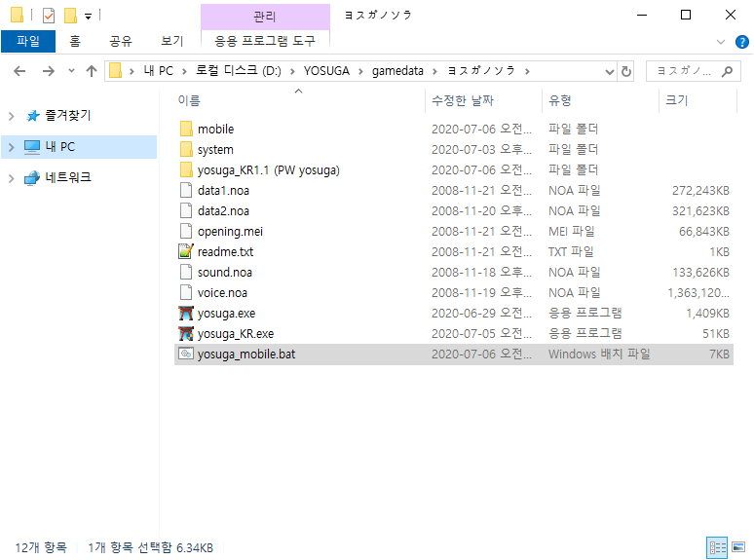Select the sound.noa file icon
Screen dimensions: 754x560
point(186,272)
